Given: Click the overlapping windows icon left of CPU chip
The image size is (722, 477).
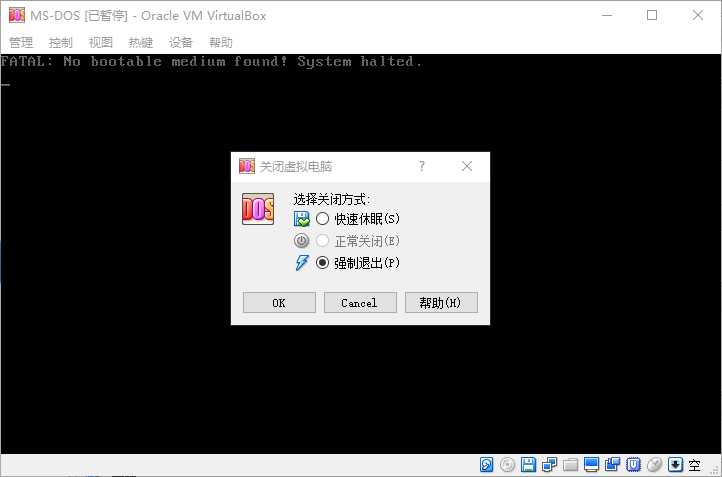Looking at the screenshot, I should tap(612, 465).
